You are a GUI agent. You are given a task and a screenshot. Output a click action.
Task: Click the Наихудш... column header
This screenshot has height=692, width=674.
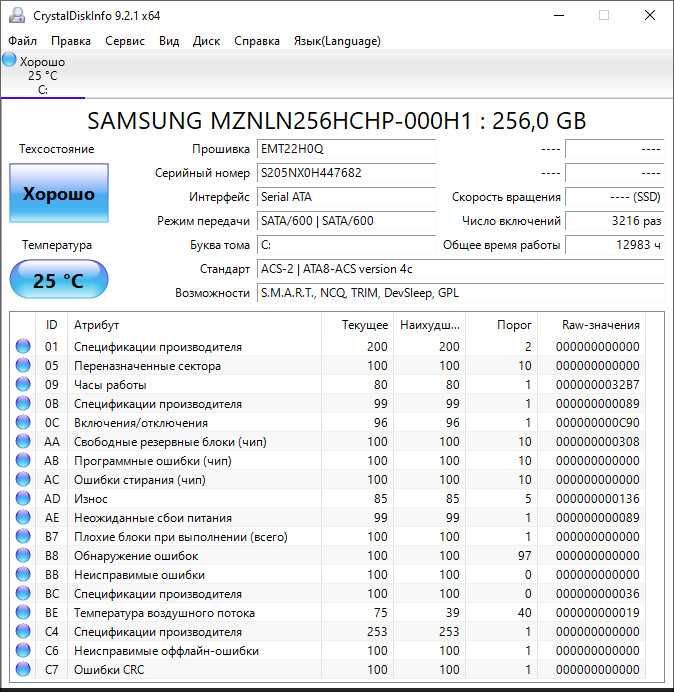pos(430,325)
